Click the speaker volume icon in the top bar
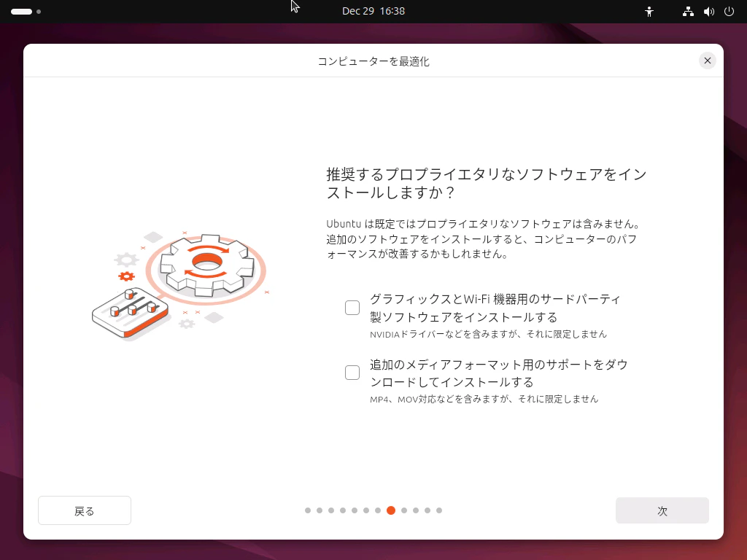 coord(708,11)
